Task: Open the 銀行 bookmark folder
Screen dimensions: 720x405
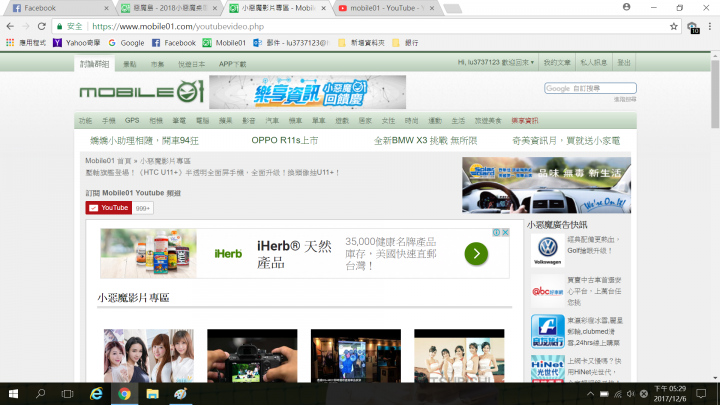Action: pos(405,43)
